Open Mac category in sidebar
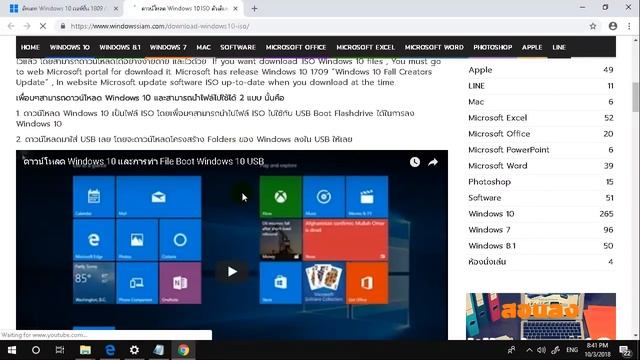 click(476, 102)
